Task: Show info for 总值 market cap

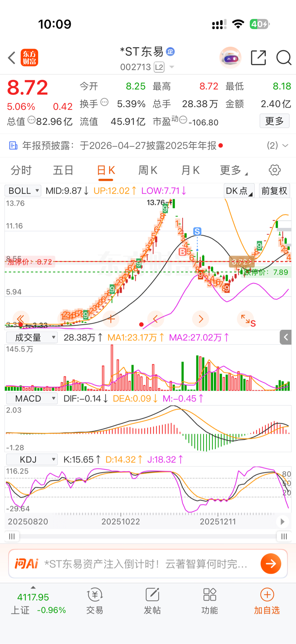Action: click(32, 120)
